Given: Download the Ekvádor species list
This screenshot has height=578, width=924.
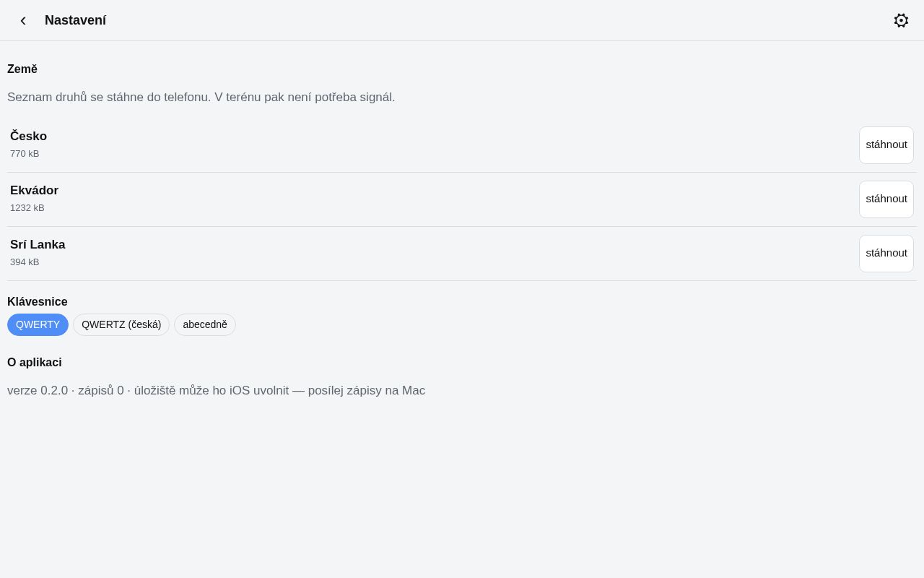Looking at the screenshot, I should pos(886,199).
